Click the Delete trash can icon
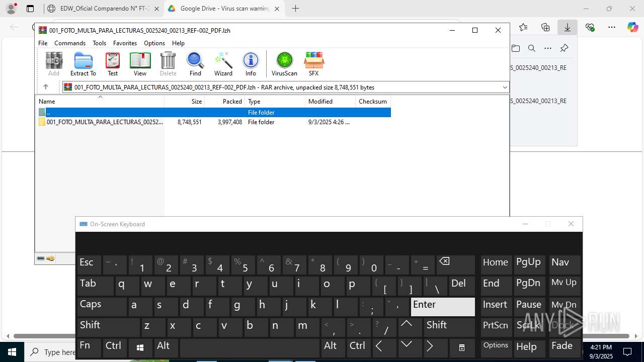 pyautogui.click(x=168, y=64)
